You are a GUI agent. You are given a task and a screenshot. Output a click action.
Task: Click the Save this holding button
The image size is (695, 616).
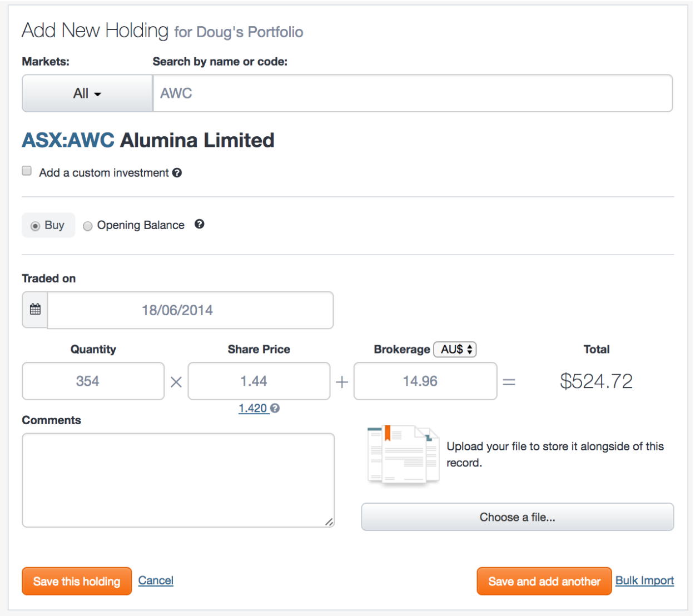tap(76, 580)
